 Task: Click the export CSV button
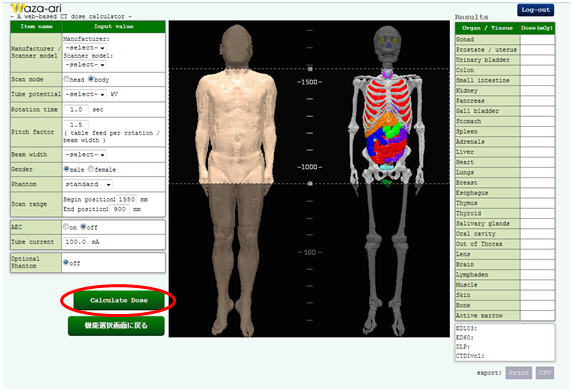[545, 373]
